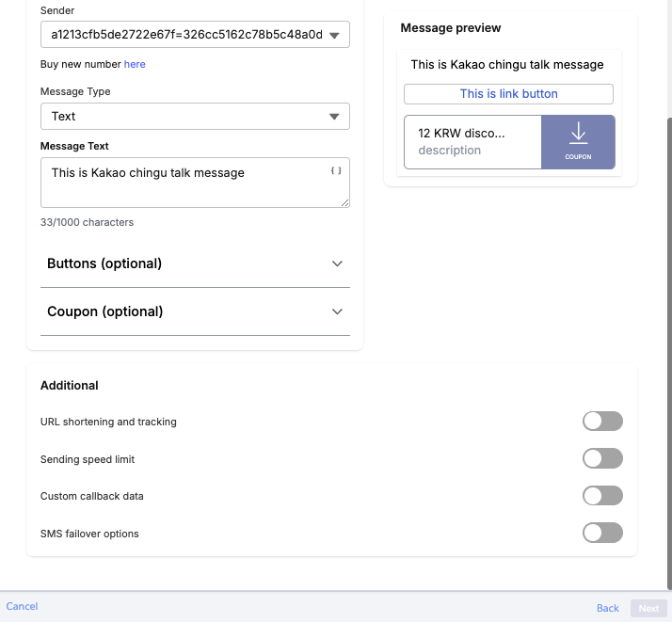672x622 pixels.
Task: Turn on Sending speed limit
Action: pos(602,458)
